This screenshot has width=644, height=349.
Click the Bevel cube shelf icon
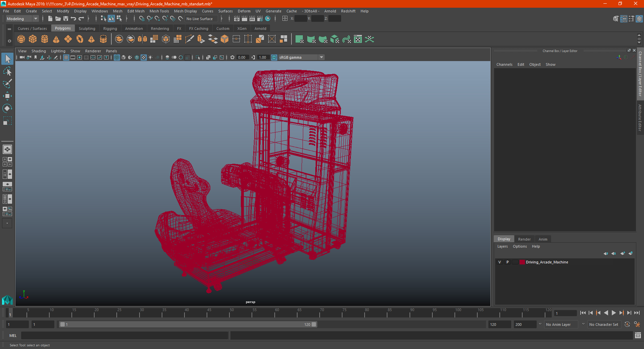tap(225, 39)
